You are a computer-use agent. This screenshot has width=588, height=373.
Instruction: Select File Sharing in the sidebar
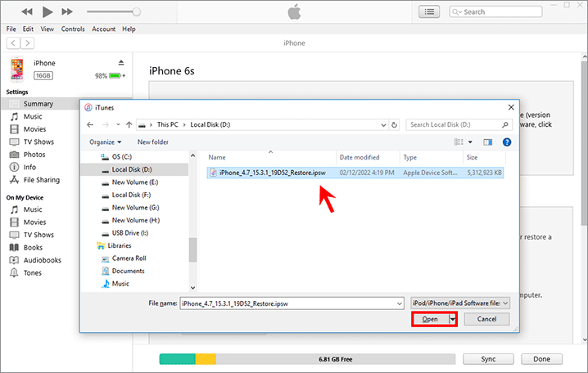(41, 180)
